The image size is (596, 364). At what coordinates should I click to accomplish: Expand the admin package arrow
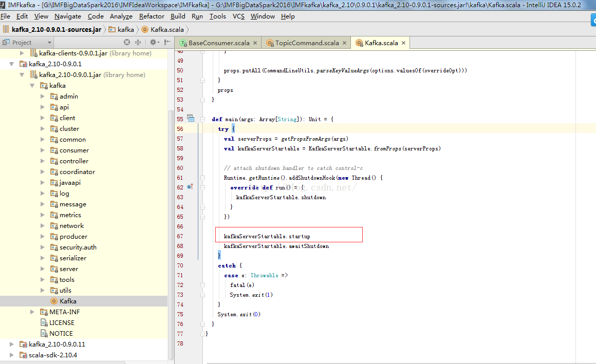(43, 97)
